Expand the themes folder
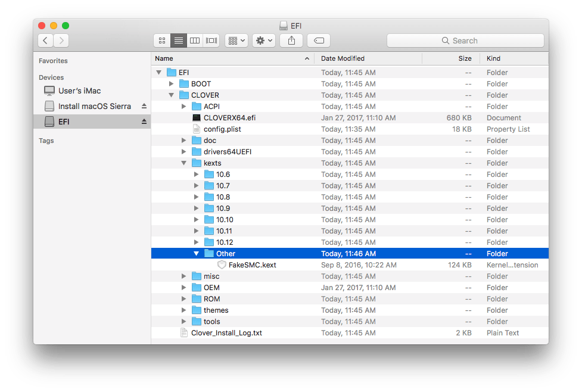The width and height of the screenshot is (582, 392). (183, 310)
